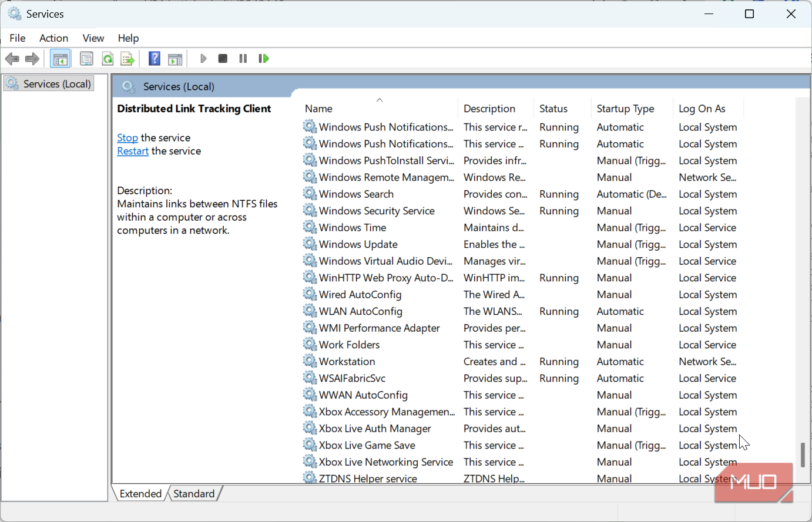
Task: Select the Work Folders service
Action: click(x=520, y=345)
